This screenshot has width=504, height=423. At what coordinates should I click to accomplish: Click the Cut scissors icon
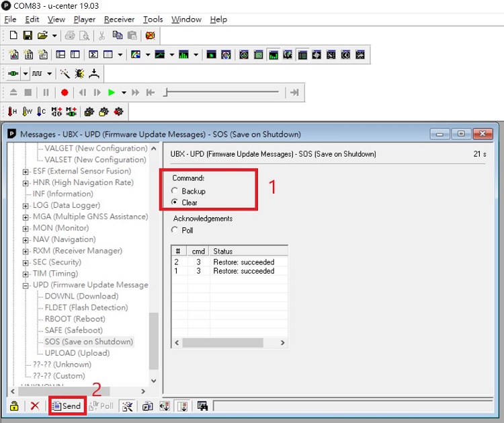pyautogui.click(x=102, y=35)
